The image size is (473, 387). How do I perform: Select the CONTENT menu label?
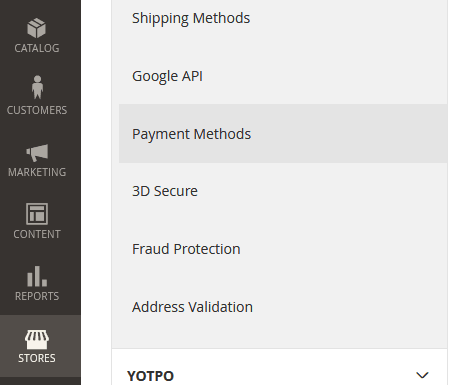37,234
